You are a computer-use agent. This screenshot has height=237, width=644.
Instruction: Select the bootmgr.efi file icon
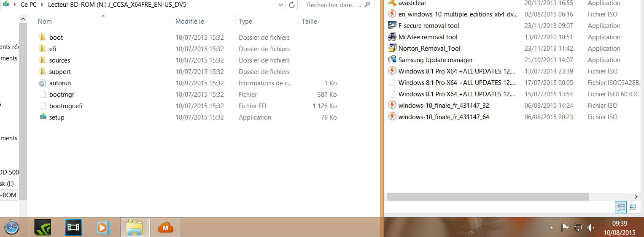42,106
